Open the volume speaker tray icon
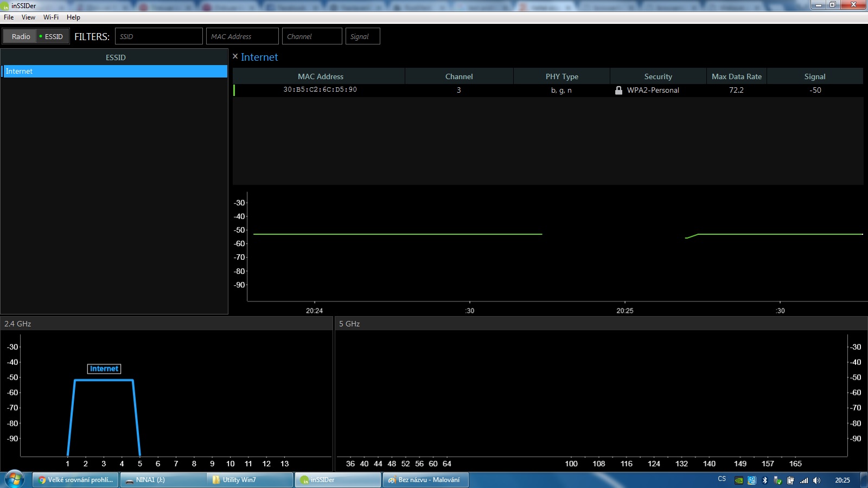Viewport: 868px width, 488px height. [x=817, y=480]
